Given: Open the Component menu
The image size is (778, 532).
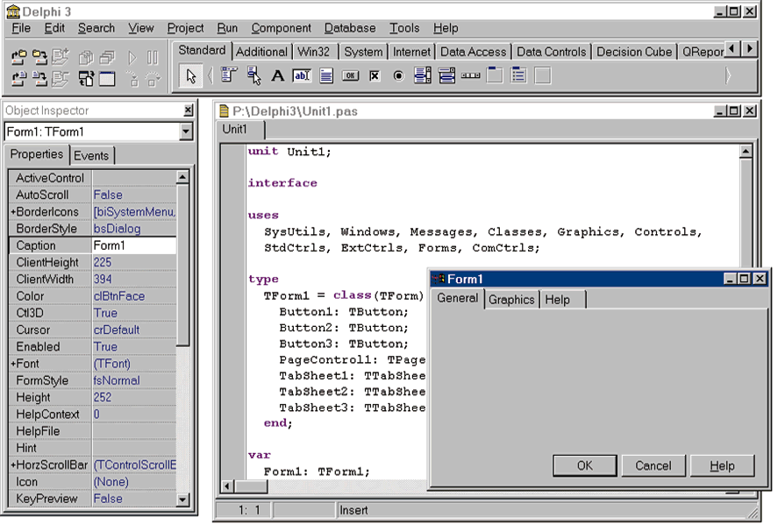Looking at the screenshot, I should 281,28.
